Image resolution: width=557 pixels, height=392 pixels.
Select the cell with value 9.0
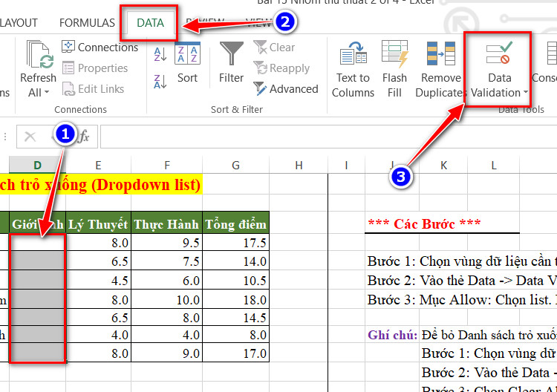[x=167, y=353]
